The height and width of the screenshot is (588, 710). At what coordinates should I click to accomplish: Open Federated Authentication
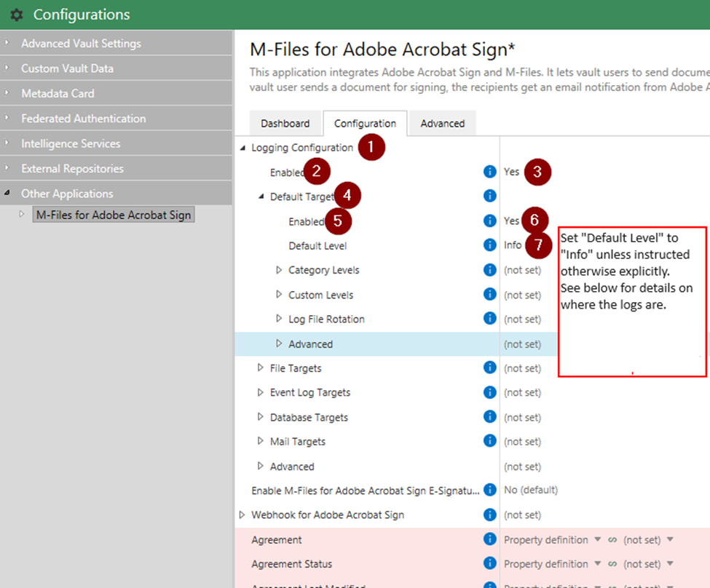[117, 119]
